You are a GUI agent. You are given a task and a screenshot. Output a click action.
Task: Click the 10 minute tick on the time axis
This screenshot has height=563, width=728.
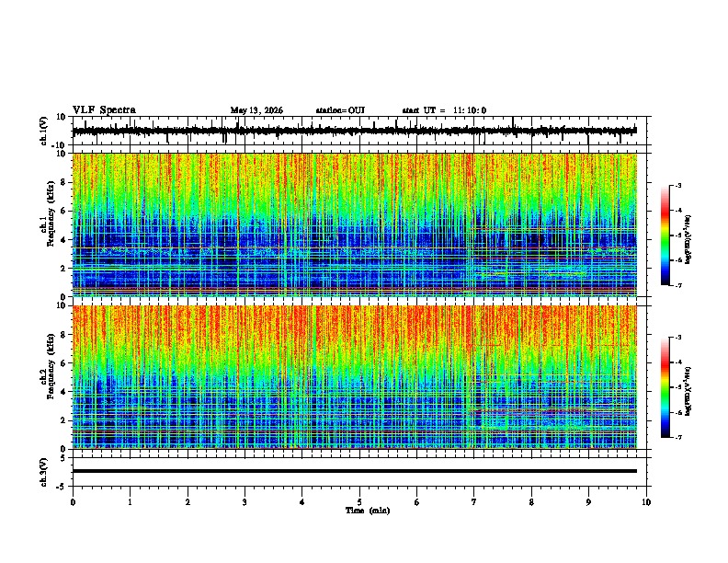point(646,502)
